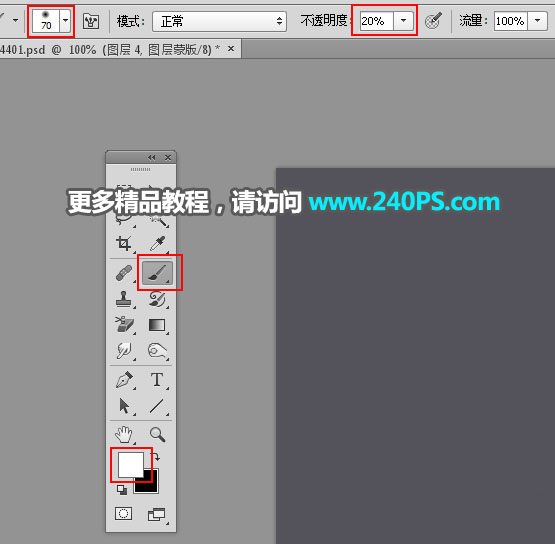The height and width of the screenshot is (544, 555).
Task: Select the Brush tool
Action: tap(157, 273)
